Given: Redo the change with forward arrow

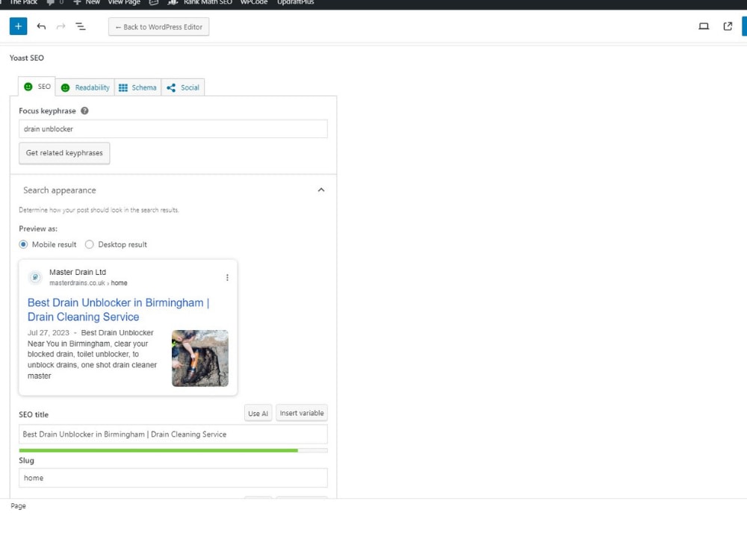Looking at the screenshot, I should [x=61, y=27].
